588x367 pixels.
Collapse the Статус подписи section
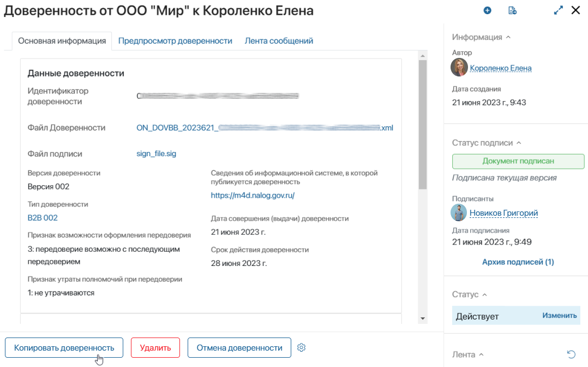519,143
